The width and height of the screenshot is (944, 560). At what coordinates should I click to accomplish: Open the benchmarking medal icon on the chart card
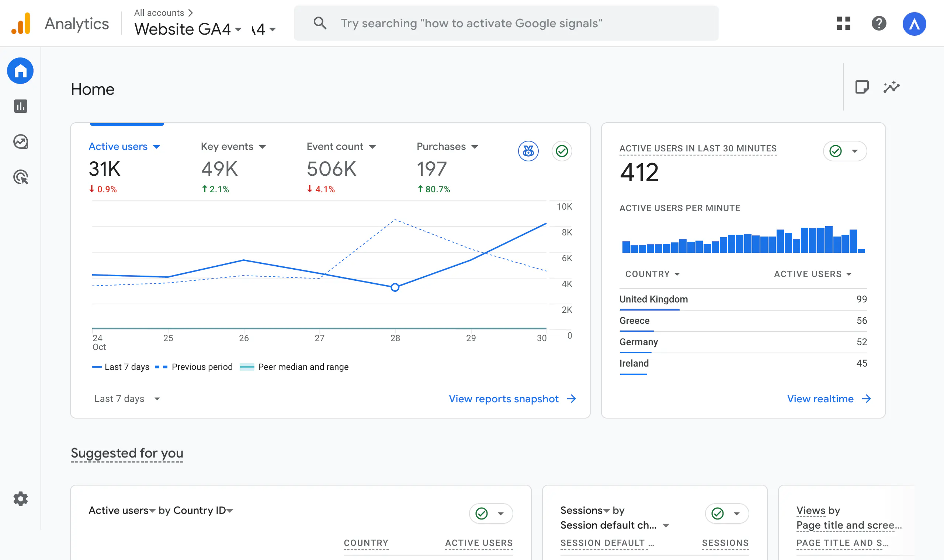tap(528, 151)
